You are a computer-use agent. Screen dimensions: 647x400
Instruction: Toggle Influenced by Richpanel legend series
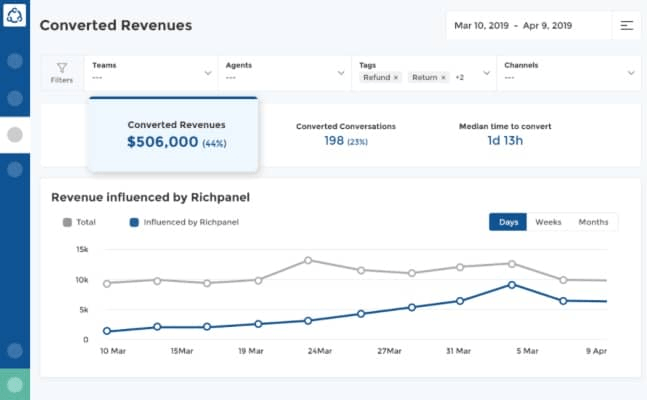coord(184,222)
